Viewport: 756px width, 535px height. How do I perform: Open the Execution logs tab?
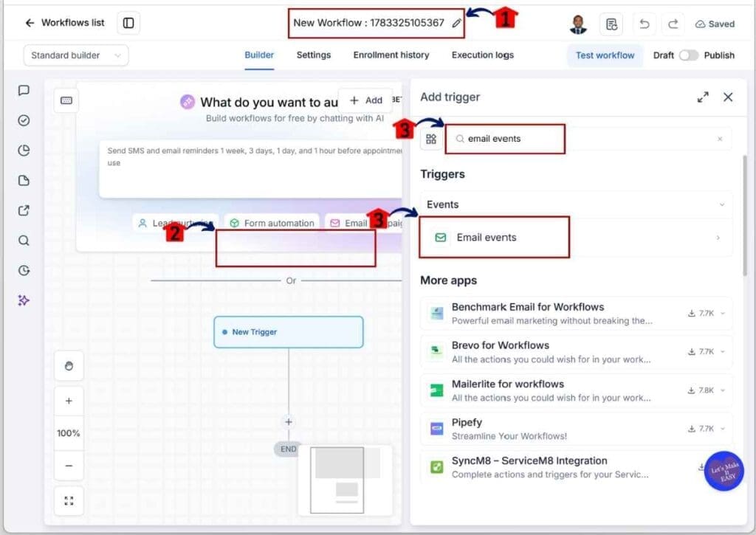tap(483, 55)
